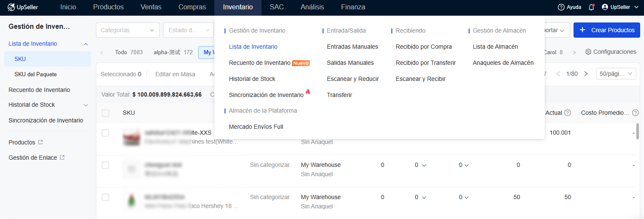Screen dimensions: 644x219
Task: Open Mercado Envíos Full link
Action: (256, 127)
